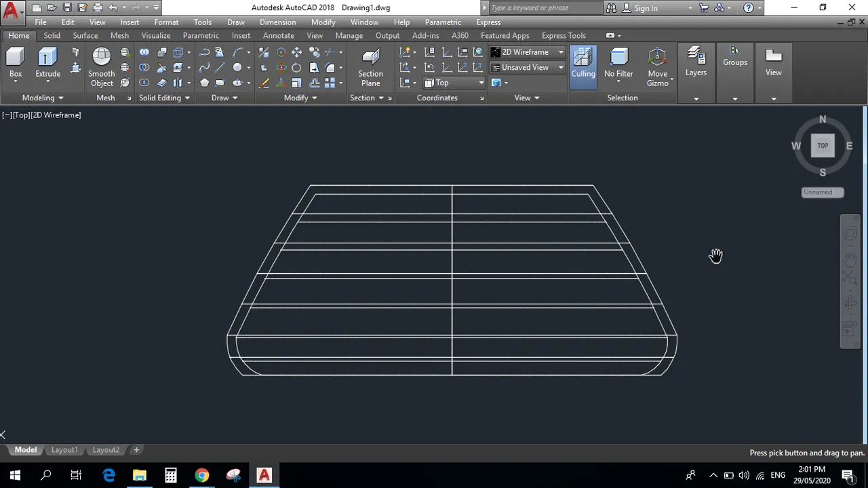Click the TOP face of ViewCube
868x488 pixels.
tap(823, 145)
